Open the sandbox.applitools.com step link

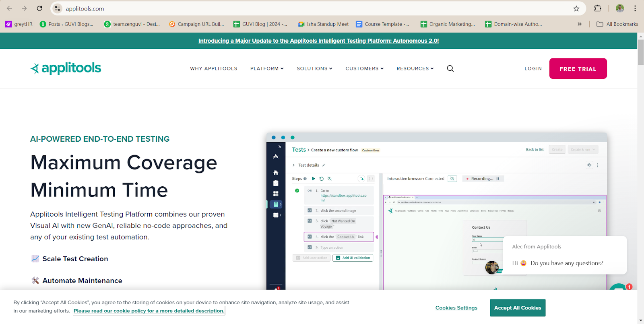coord(343,198)
